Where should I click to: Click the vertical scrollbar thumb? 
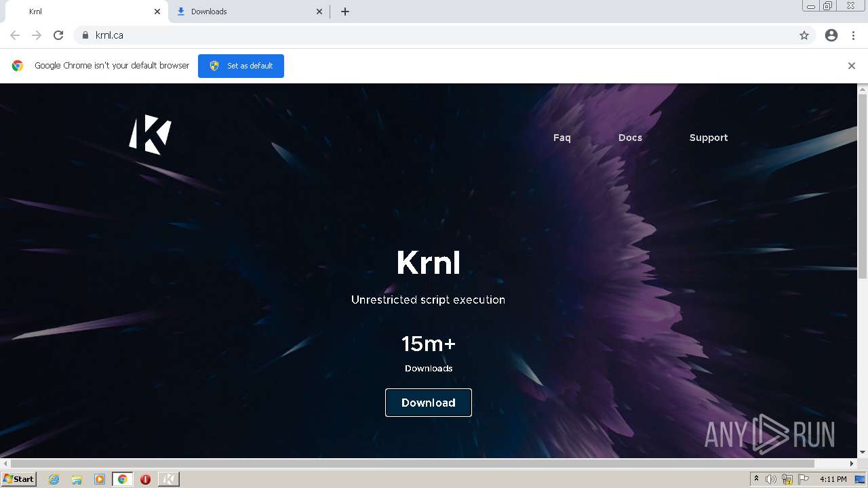pos(863,188)
